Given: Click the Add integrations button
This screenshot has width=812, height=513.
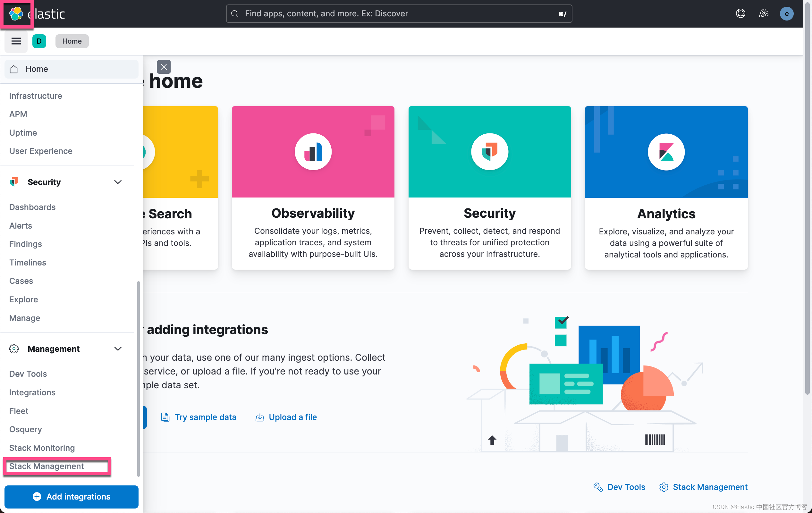Looking at the screenshot, I should 72,496.
